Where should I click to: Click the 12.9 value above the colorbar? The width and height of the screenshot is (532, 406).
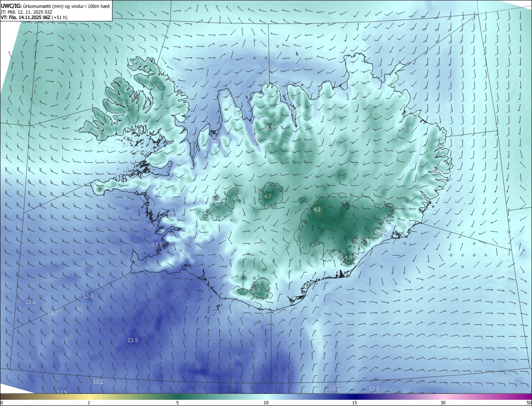click(x=62, y=392)
